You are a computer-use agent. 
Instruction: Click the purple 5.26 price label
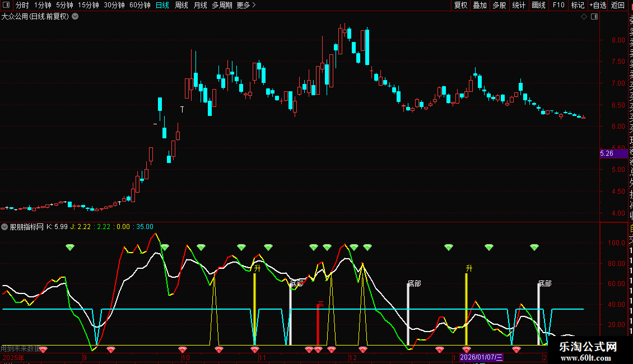tap(607, 153)
